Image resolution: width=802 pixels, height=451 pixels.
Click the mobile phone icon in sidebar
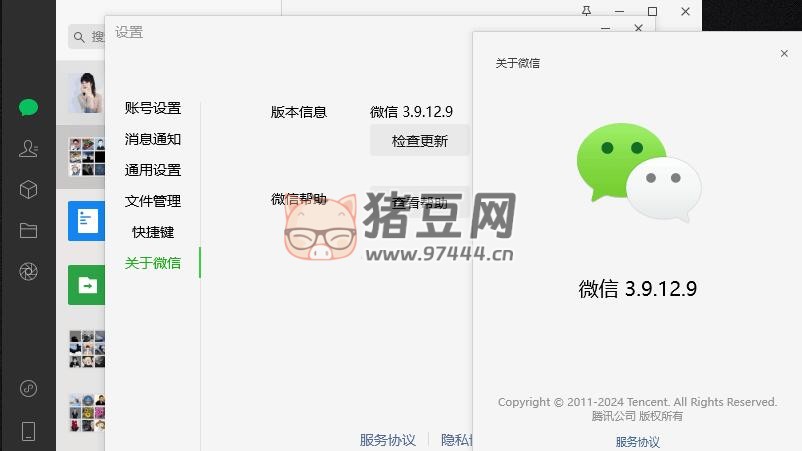(28, 431)
